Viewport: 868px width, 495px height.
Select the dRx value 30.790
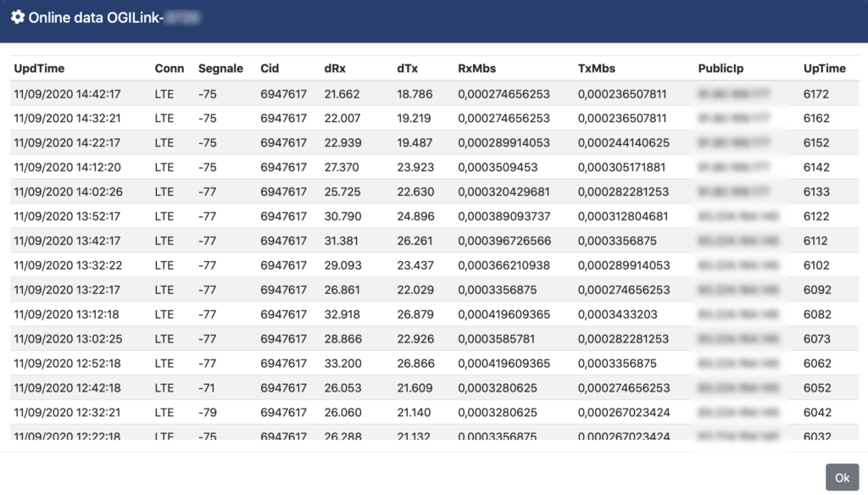pos(342,216)
